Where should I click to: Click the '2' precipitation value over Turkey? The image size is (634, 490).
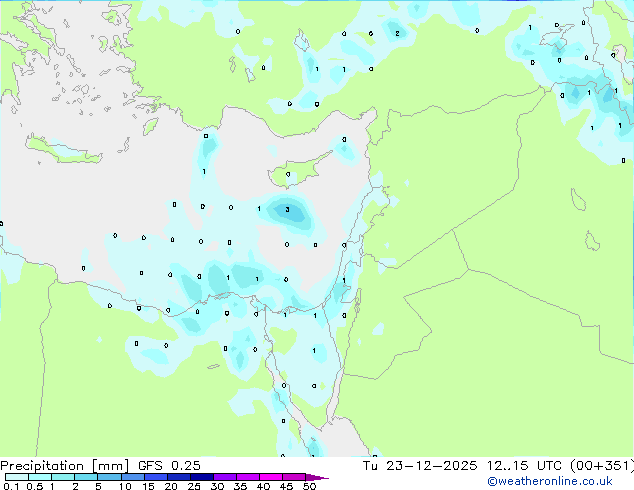[397, 34]
